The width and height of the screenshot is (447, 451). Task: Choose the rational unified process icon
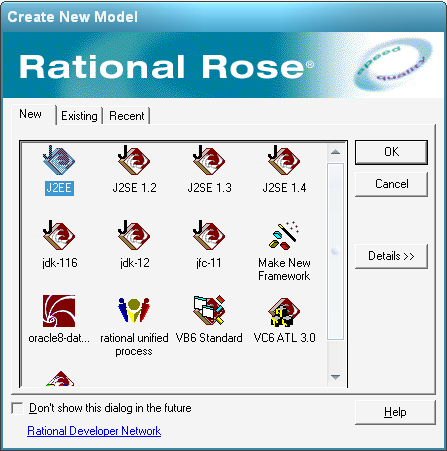[x=134, y=311]
